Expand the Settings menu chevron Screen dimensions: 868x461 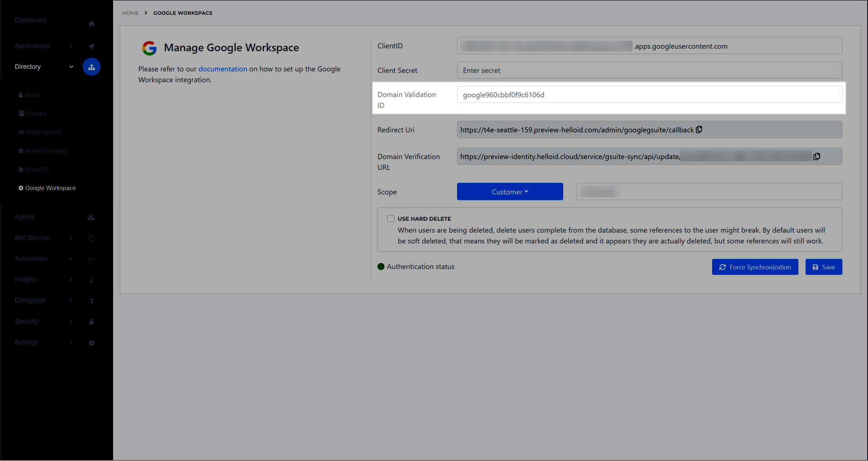click(x=71, y=342)
